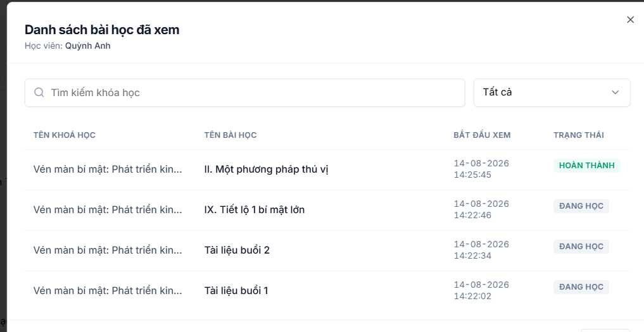Click the student name "Quỳnh Anh"
This screenshot has width=644, height=332.
(87, 46)
